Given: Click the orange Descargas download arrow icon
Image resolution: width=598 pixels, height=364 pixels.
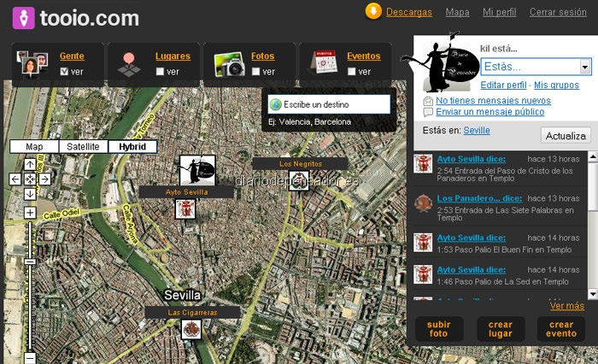Looking at the screenshot, I should point(373,11).
